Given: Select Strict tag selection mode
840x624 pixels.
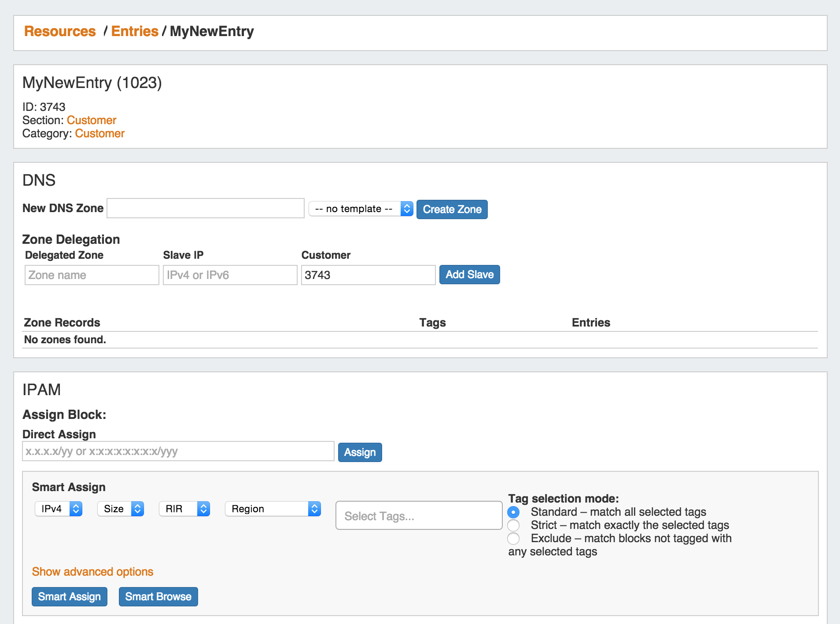Looking at the screenshot, I should [x=513, y=525].
